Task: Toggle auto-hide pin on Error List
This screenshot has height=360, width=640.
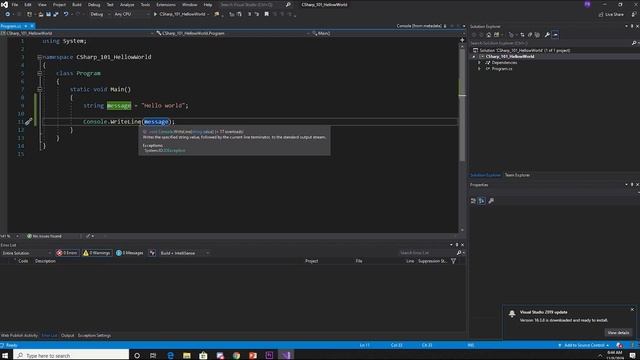Action: (457, 245)
